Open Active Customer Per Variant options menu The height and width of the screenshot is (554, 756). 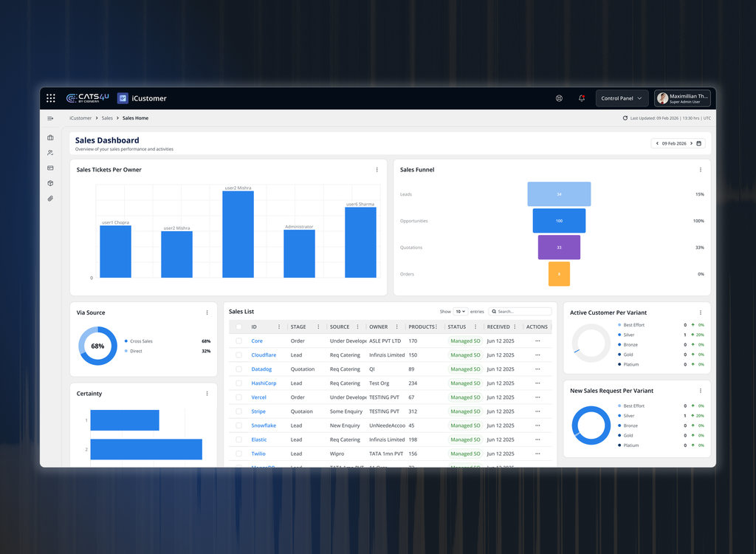701,312
